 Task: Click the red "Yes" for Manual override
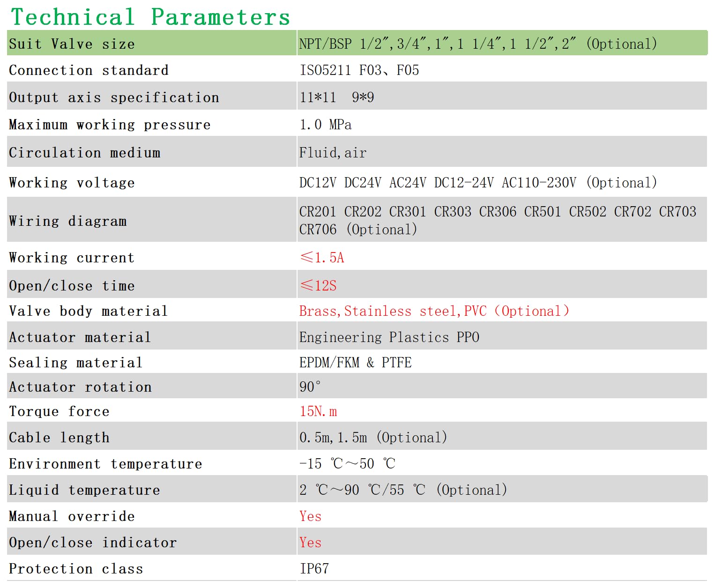pyautogui.click(x=310, y=516)
